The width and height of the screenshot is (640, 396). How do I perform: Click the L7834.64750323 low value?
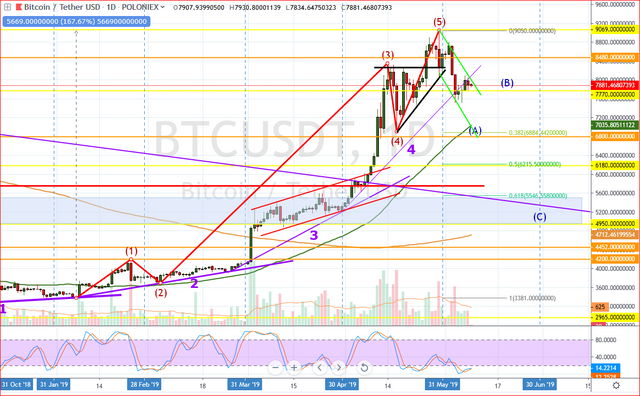(311, 7)
